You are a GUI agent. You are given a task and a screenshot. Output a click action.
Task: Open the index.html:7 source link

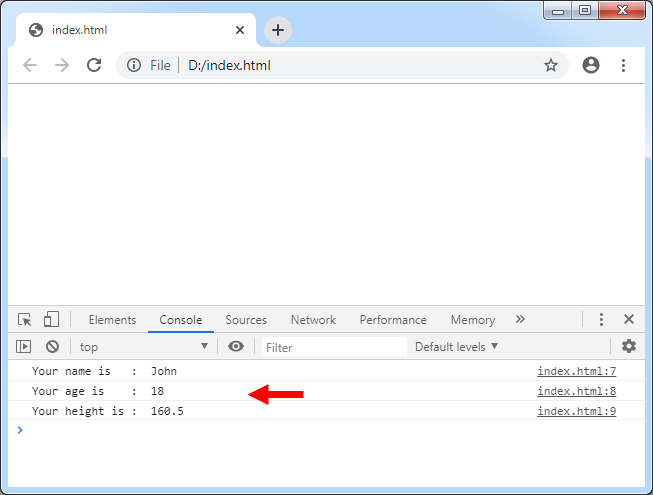tap(576, 371)
